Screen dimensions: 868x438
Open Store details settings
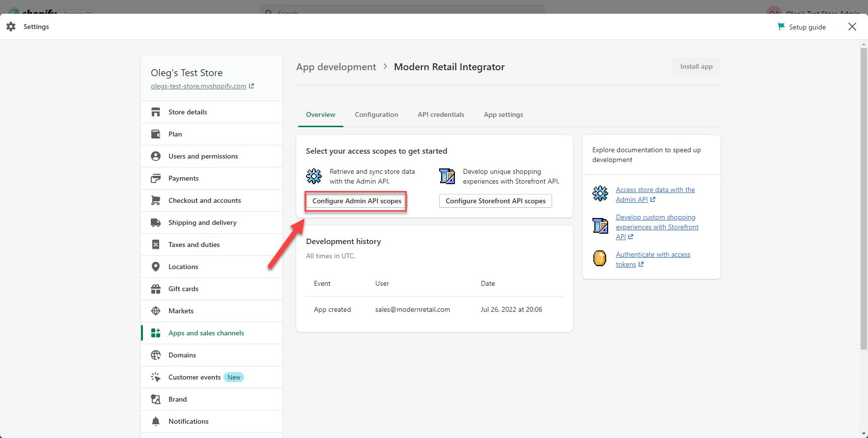[212, 112]
